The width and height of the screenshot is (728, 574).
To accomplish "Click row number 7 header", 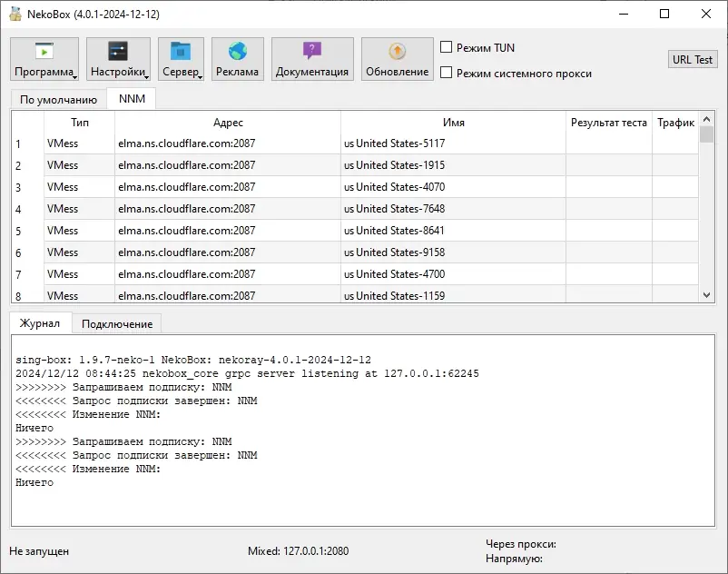I will click(27, 275).
